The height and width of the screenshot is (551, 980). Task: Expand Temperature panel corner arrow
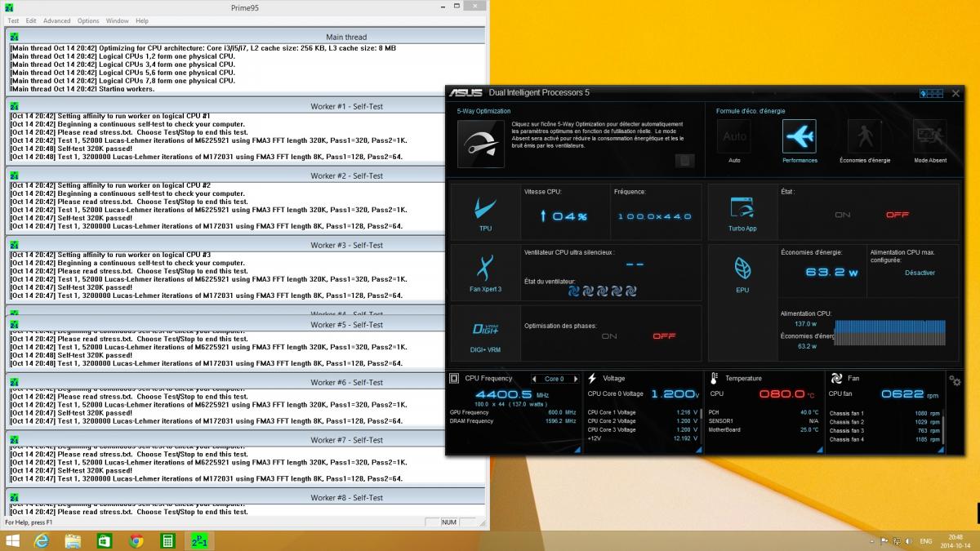(820, 449)
